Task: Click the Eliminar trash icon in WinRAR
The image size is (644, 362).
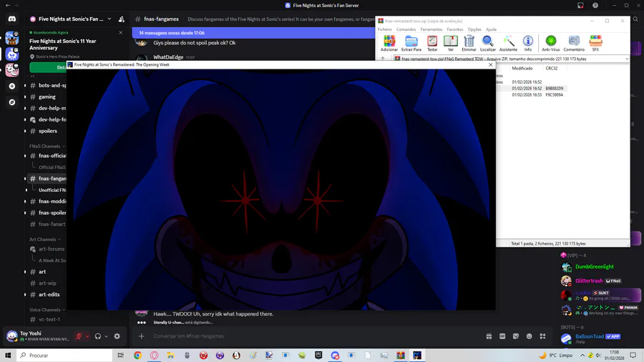Action: point(469,43)
